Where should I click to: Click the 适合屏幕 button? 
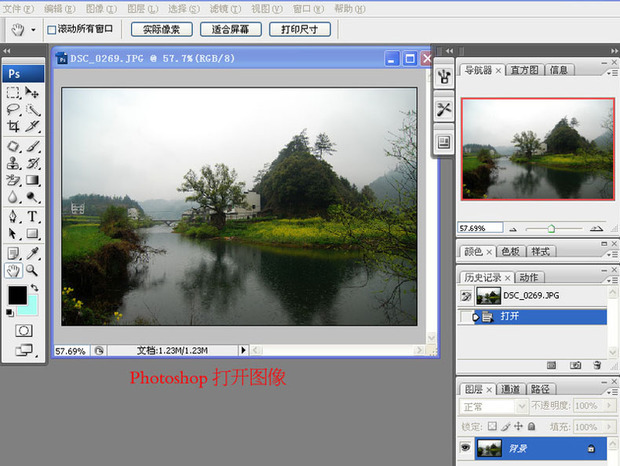(231, 30)
